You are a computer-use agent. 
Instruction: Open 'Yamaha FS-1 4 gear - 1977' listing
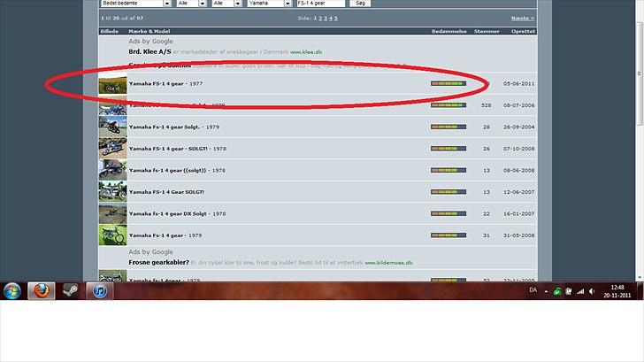pos(165,83)
